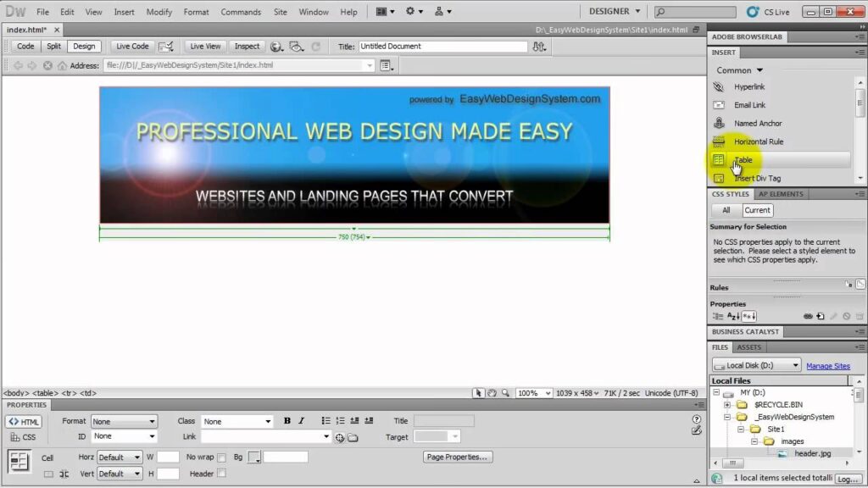Enable the No wrap checkbox
Viewport: 868px width, 488px height.
click(x=221, y=457)
